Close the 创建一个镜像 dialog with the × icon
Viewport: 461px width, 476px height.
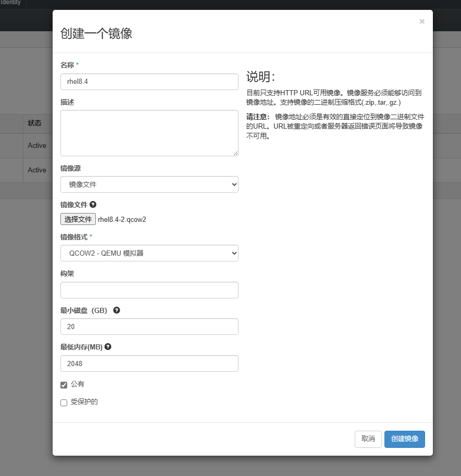421,21
